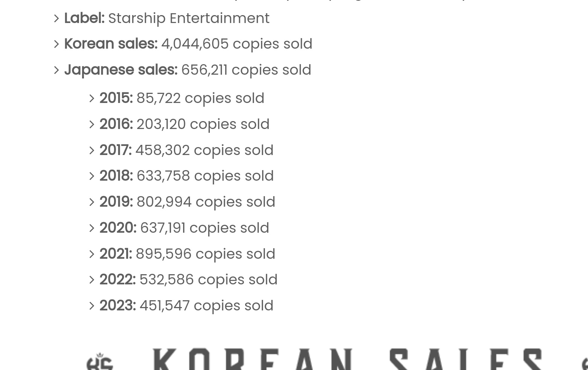Click the 895,596 copies sold text

point(205,254)
